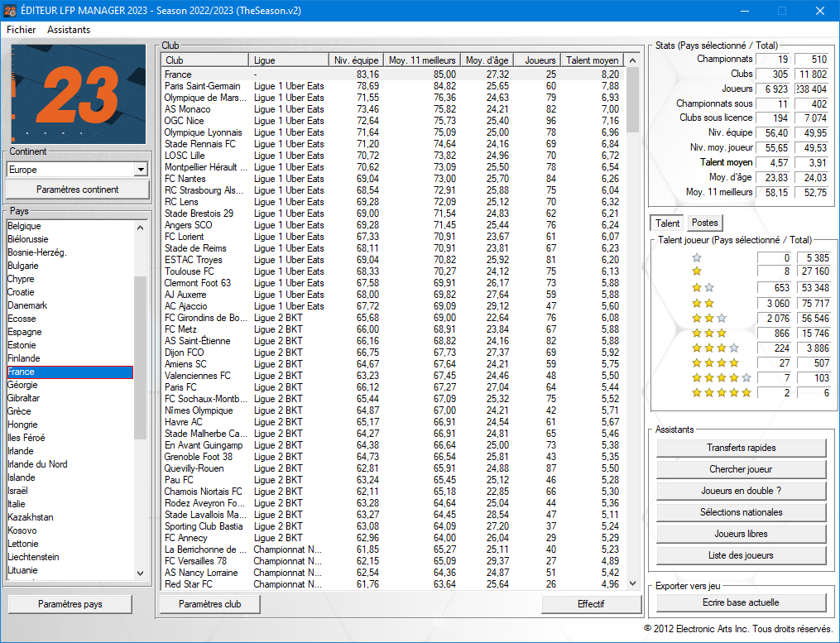The image size is (840, 643).
Task: Switch to the Talent tab
Action: 667,223
